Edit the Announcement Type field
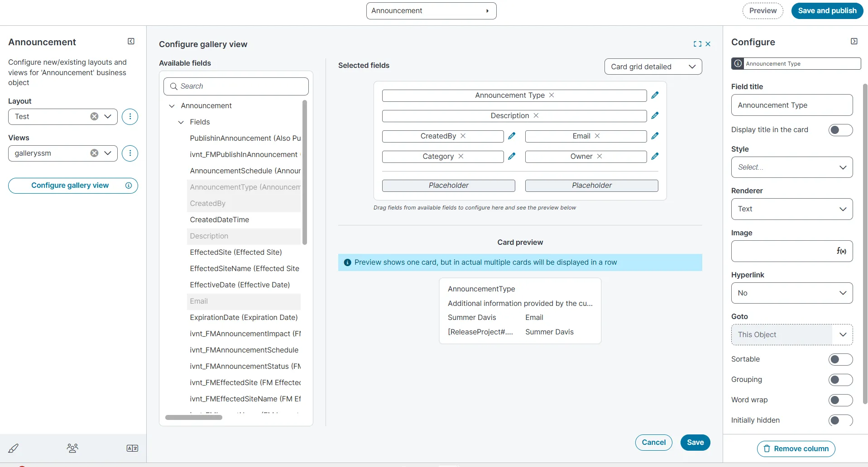 pyautogui.click(x=655, y=95)
